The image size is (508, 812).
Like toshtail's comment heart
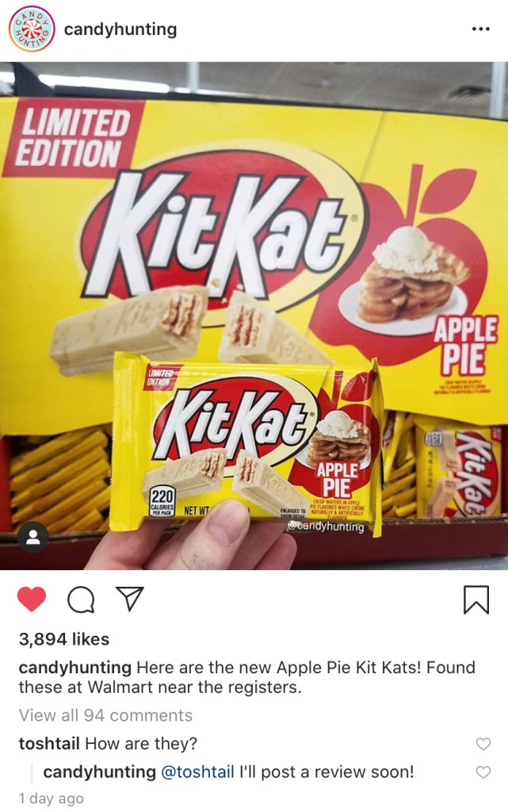(483, 744)
